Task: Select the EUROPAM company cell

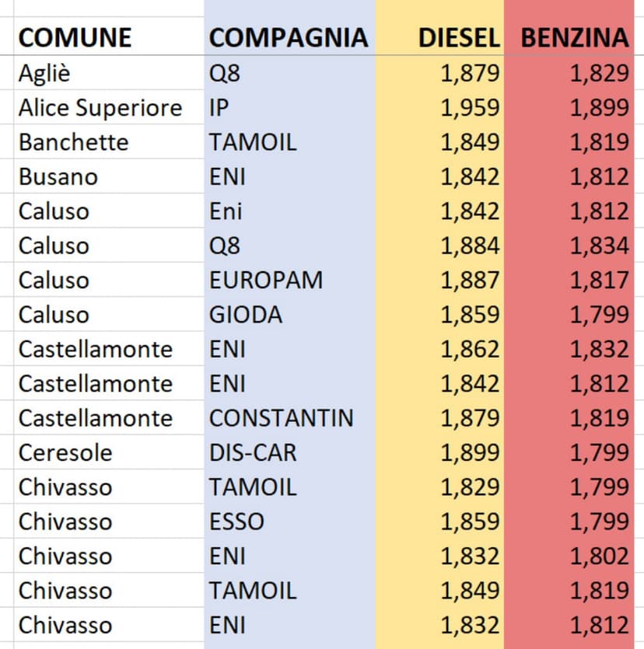Action: pos(265,280)
